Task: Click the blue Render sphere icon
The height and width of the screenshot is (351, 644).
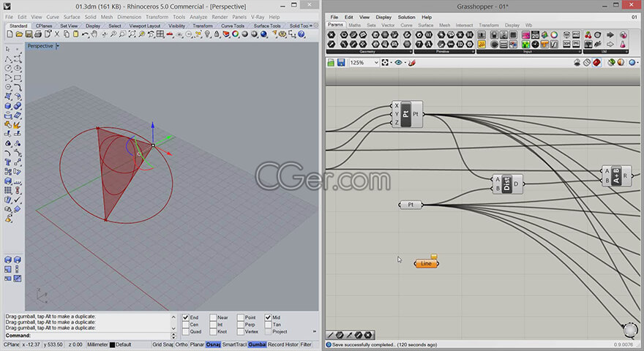Action: [263, 34]
